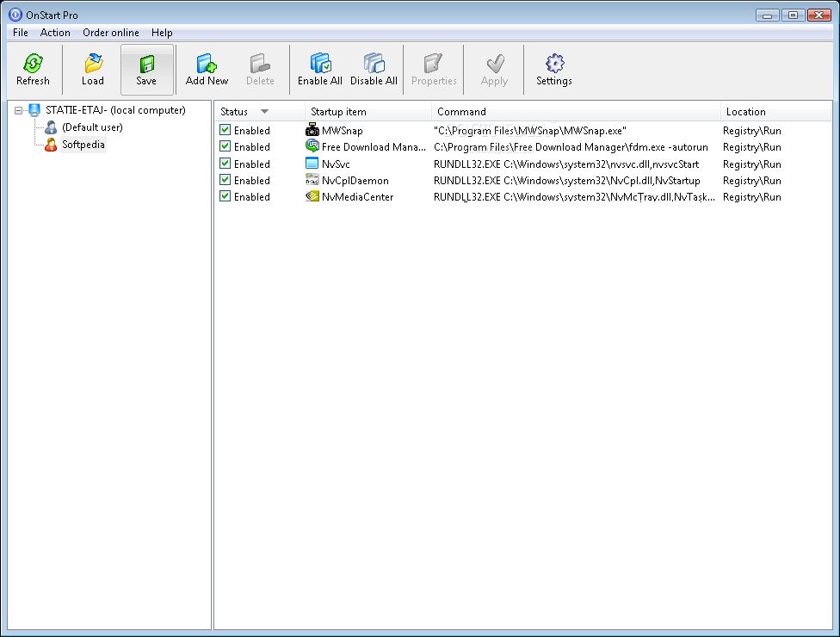Select (Default user) tree item
The height and width of the screenshot is (637, 840).
[x=92, y=127]
